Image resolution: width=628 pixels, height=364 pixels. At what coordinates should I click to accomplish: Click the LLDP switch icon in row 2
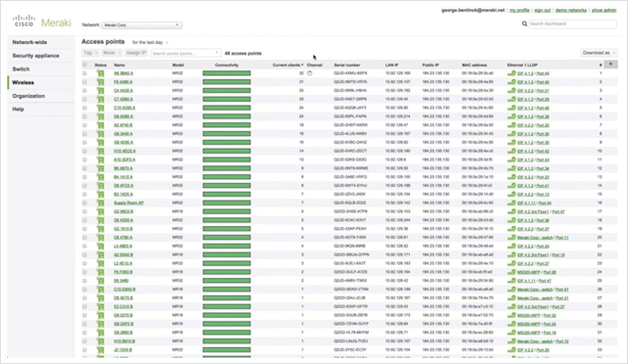click(x=511, y=82)
